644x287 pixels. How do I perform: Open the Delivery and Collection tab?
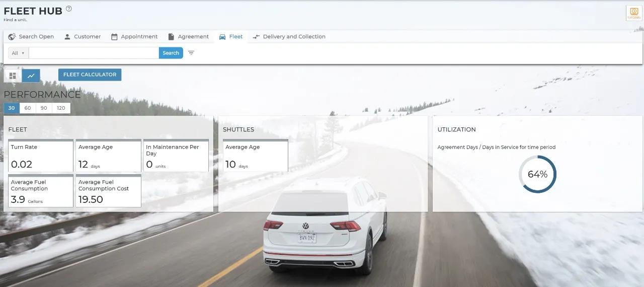289,37
